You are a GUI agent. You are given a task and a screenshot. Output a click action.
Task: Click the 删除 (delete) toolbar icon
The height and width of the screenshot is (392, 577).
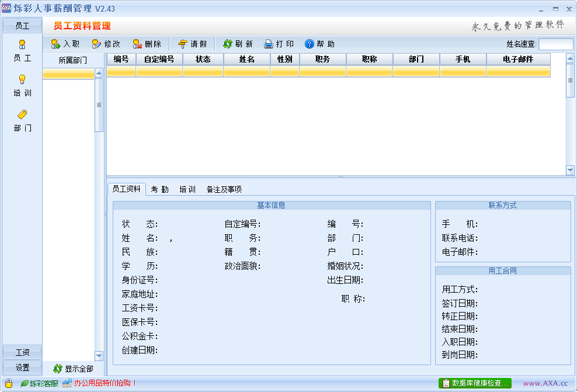click(137, 44)
